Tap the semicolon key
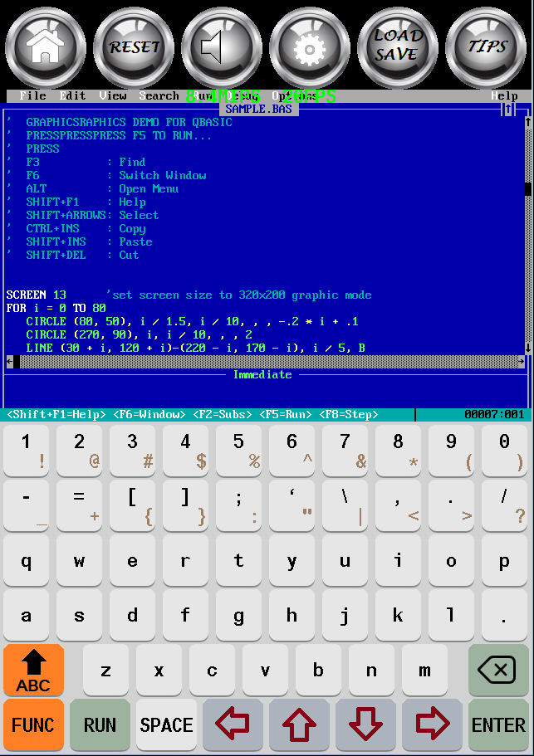Viewport: 534px width, 756px height. pyautogui.click(x=238, y=505)
